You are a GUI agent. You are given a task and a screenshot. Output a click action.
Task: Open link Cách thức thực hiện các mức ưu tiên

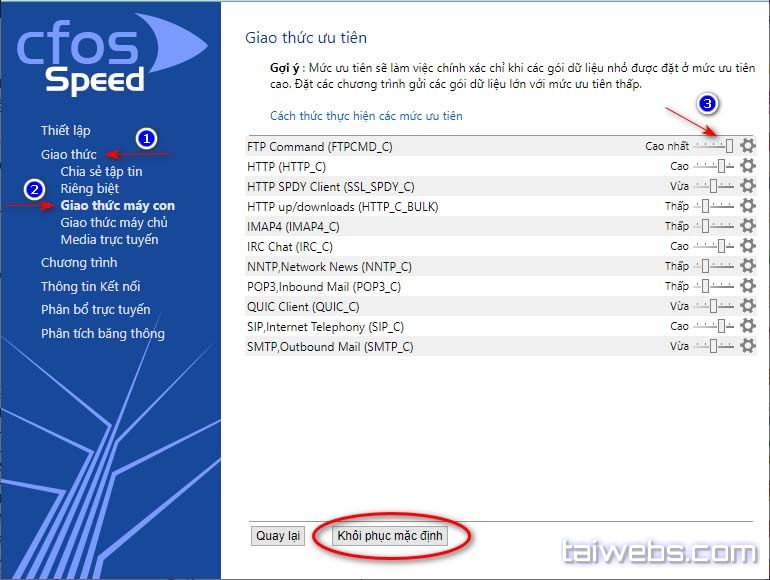pyautogui.click(x=366, y=116)
